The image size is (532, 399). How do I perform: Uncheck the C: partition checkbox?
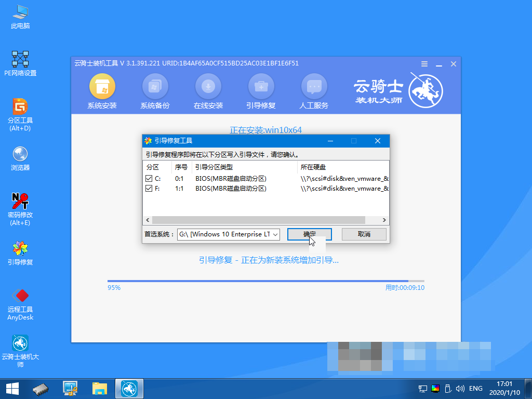click(149, 179)
